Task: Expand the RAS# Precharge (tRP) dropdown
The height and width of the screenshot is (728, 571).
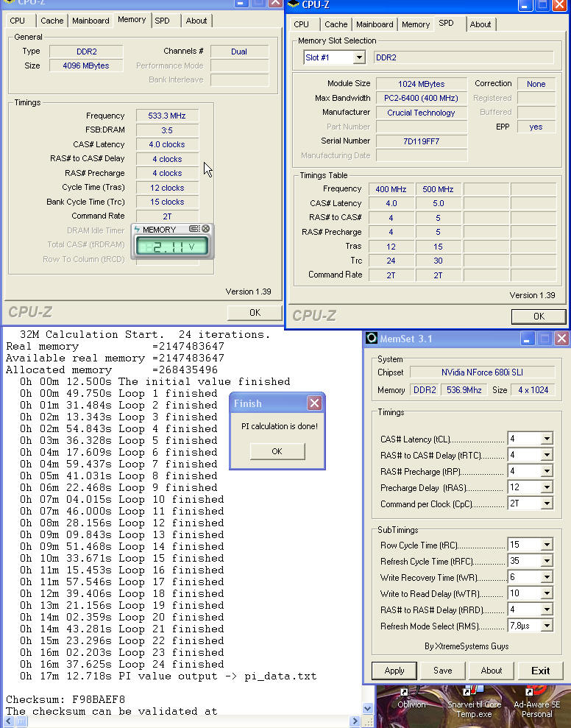Action: pos(547,471)
